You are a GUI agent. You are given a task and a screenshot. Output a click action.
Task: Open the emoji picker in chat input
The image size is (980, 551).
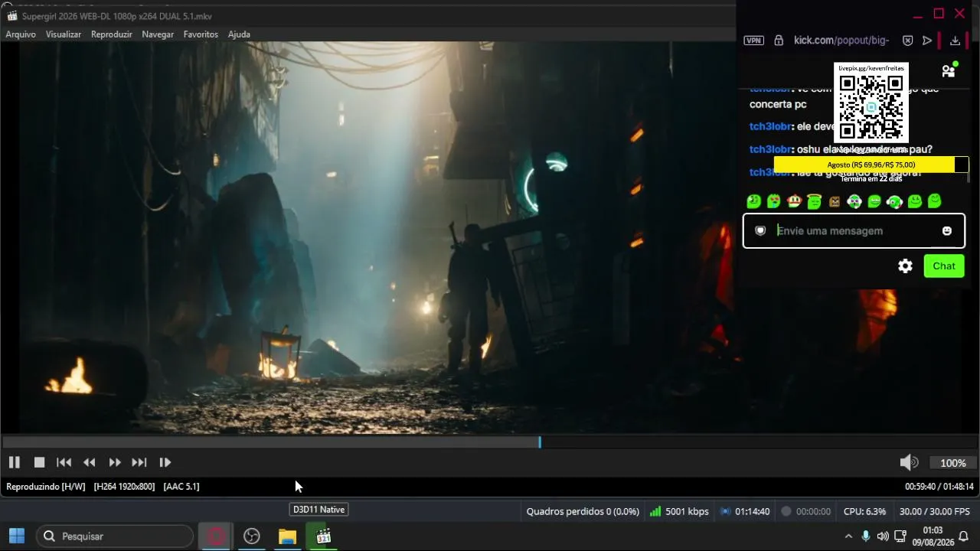(947, 230)
